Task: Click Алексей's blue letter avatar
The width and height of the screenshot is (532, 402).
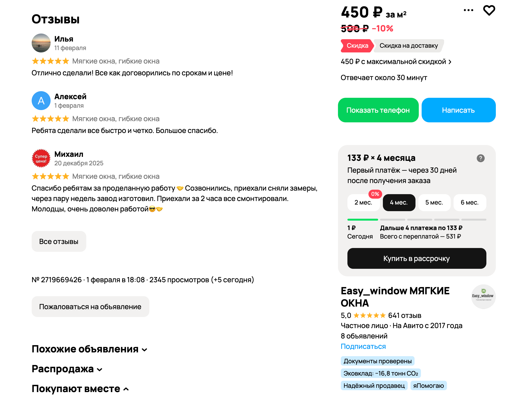Action: point(41,101)
